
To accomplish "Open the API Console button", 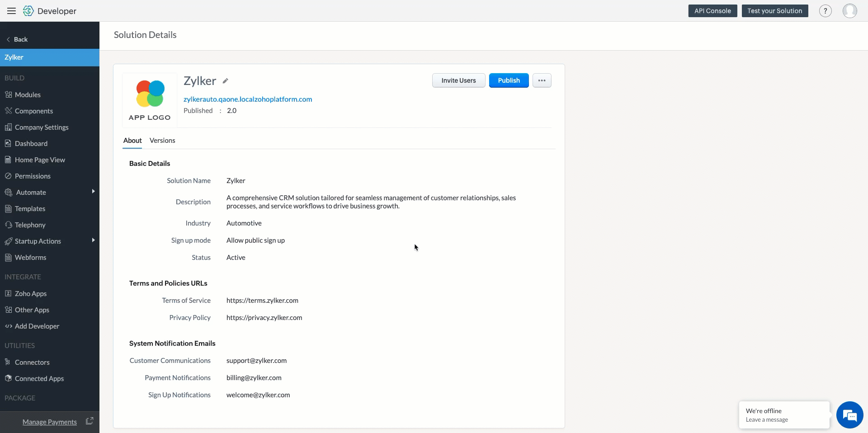I will 712,11.
